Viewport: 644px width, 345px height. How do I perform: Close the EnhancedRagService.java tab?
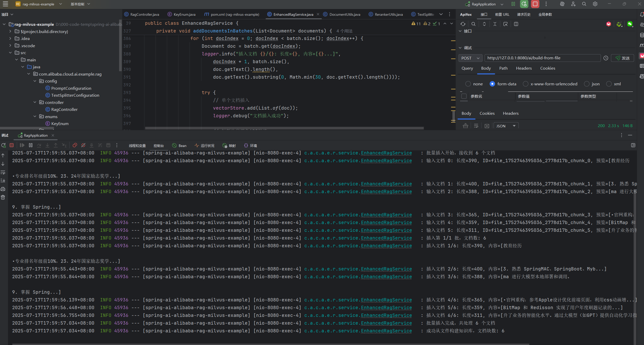click(318, 14)
